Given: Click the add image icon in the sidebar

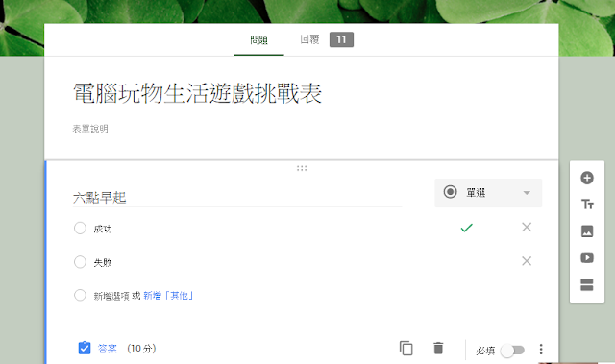Looking at the screenshot, I should tap(587, 231).
